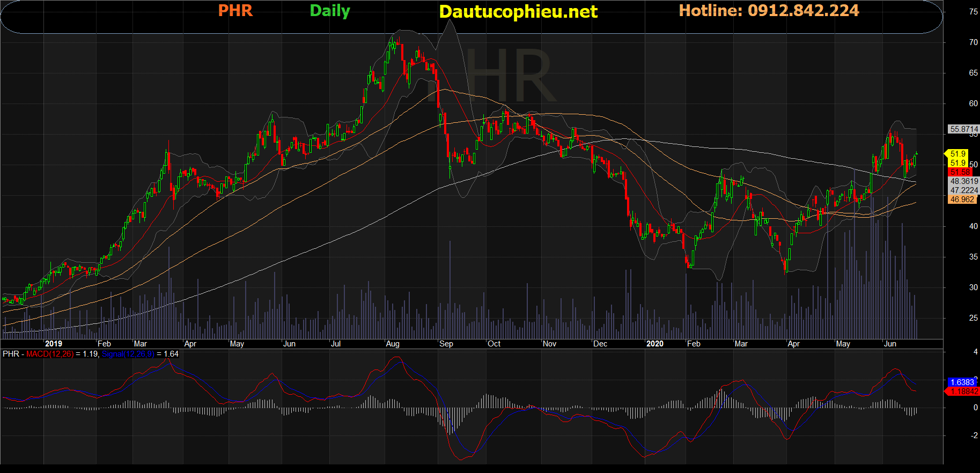Click the red 1.18842 MACD value tag
Screen dimensions: 980x473
pyautogui.click(x=963, y=391)
